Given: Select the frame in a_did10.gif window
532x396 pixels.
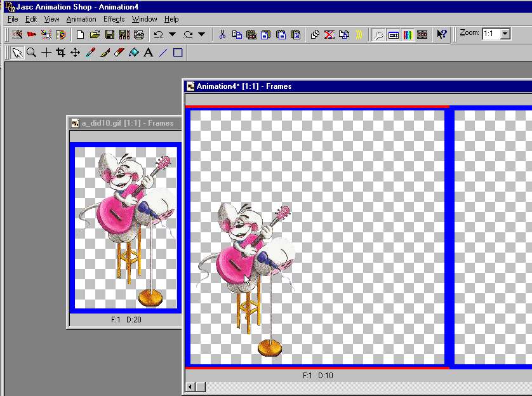Looking at the screenshot, I should click(x=126, y=228).
